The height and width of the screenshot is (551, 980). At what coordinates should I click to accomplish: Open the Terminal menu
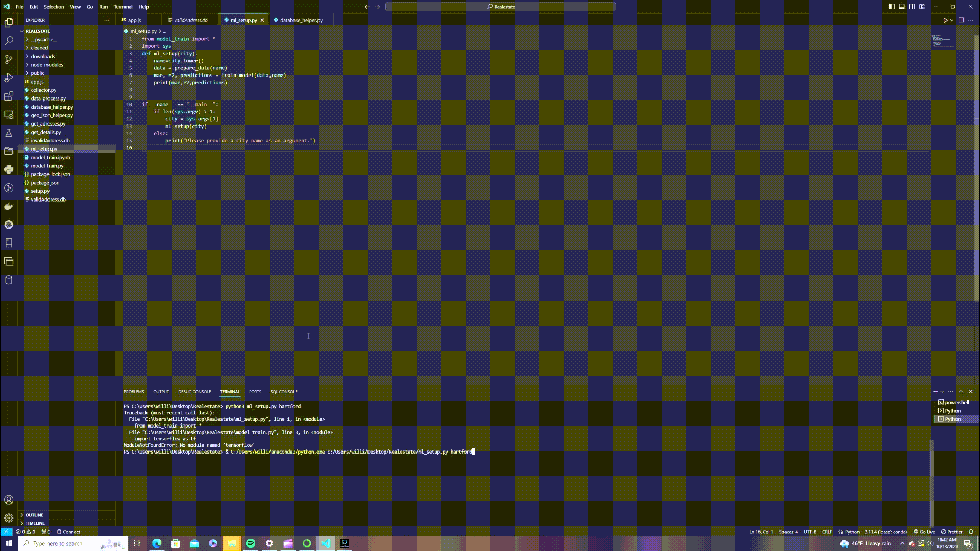point(123,7)
